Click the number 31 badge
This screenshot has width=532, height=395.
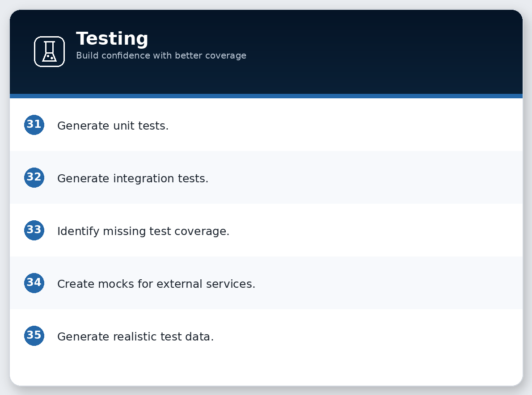[34, 125]
